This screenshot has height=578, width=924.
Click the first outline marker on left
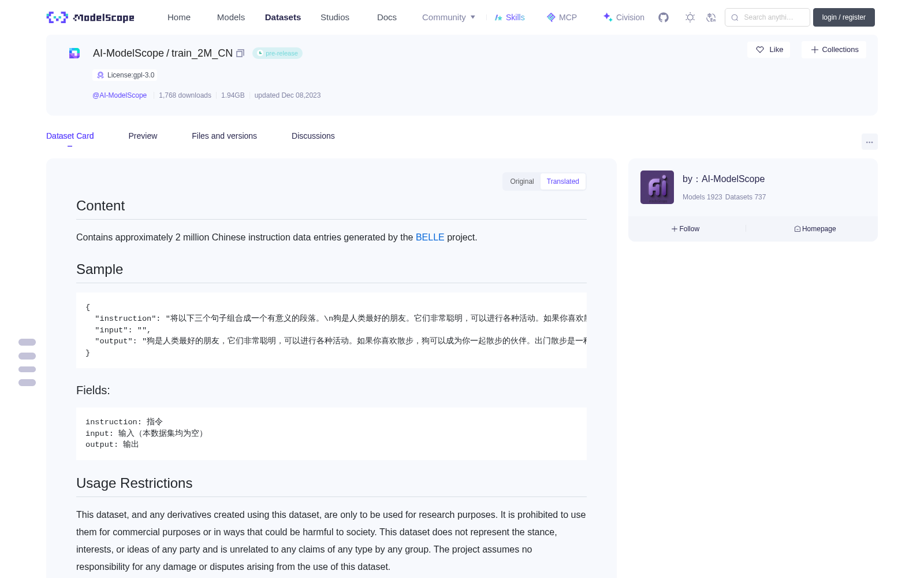tap(27, 342)
